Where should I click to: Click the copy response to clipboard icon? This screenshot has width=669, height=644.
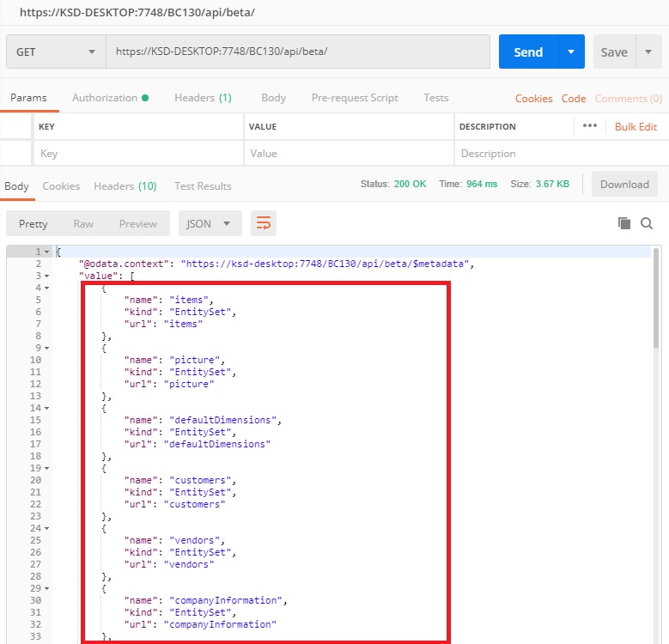[x=624, y=223]
